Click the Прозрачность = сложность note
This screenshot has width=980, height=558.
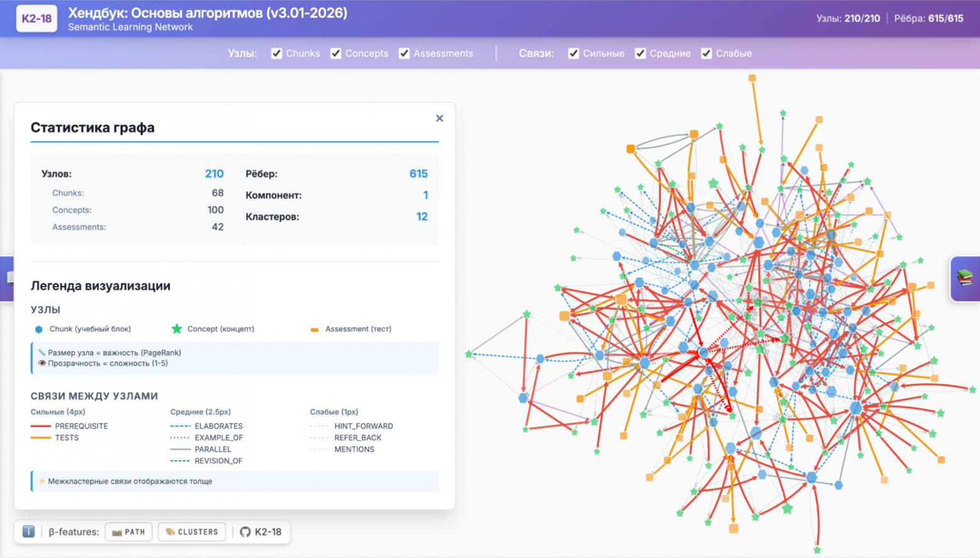click(108, 363)
